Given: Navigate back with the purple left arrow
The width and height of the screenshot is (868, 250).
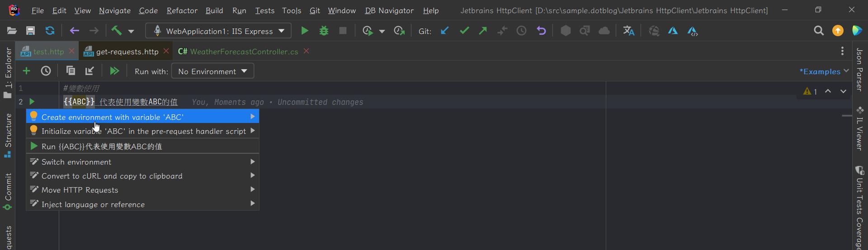Looking at the screenshot, I should click(75, 31).
